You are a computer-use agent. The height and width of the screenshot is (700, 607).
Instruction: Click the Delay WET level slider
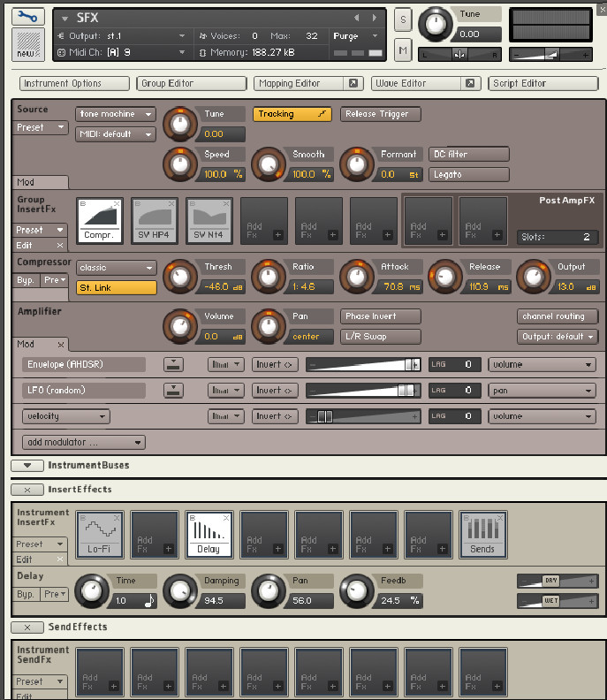(x=557, y=601)
